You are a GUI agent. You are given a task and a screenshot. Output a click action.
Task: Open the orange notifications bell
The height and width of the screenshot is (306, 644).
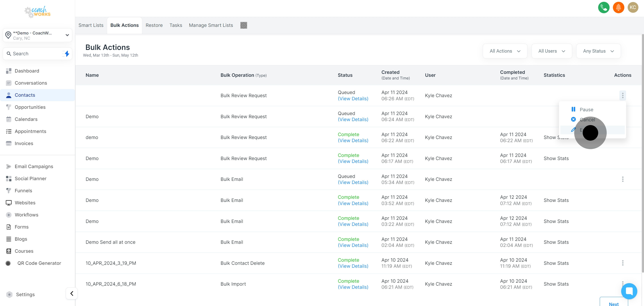618,7
